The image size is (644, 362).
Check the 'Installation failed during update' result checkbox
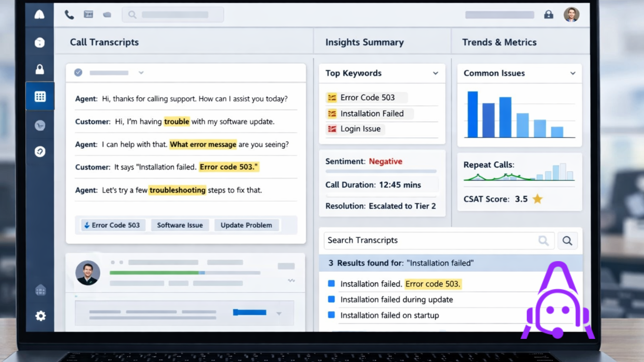tap(331, 299)
